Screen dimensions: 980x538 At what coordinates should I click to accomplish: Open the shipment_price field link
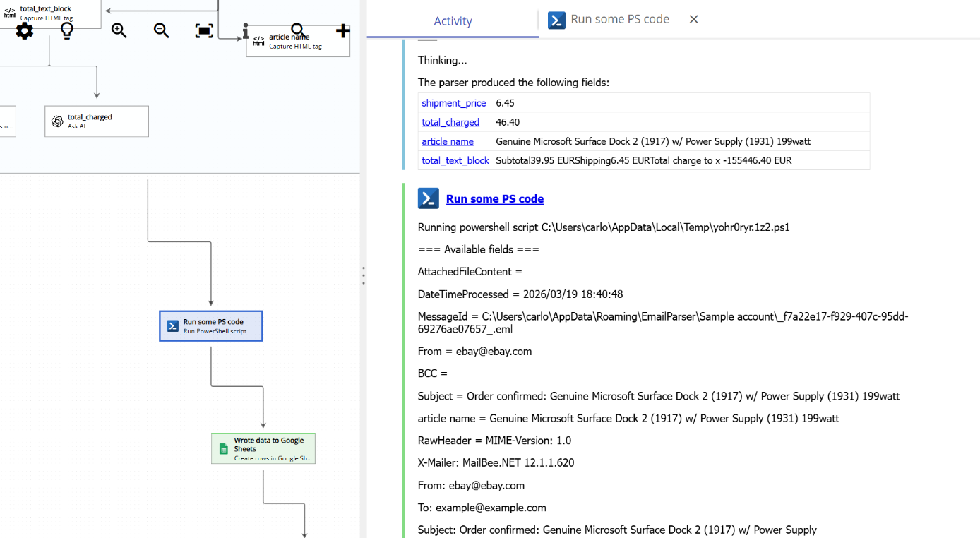click(453, 102)
